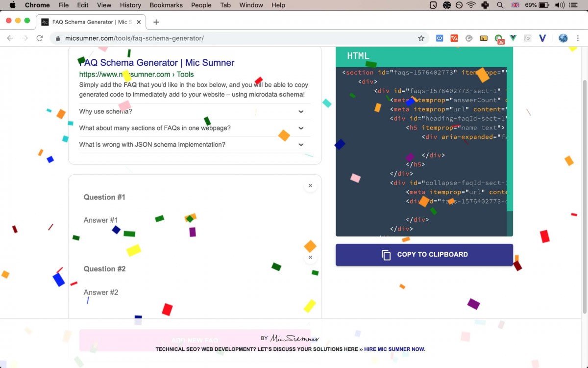This screenshot has height=368, width=588.
Task: Open the History menu
Action: pyautogui.click(x=130, y=5)
